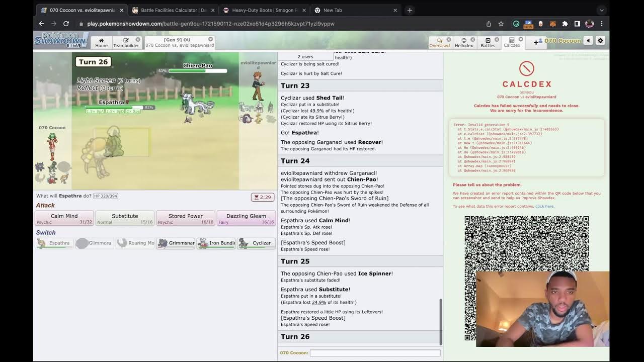Open the Extensions puzzle menu
The image size is (644, 362).
click(565, 24)
